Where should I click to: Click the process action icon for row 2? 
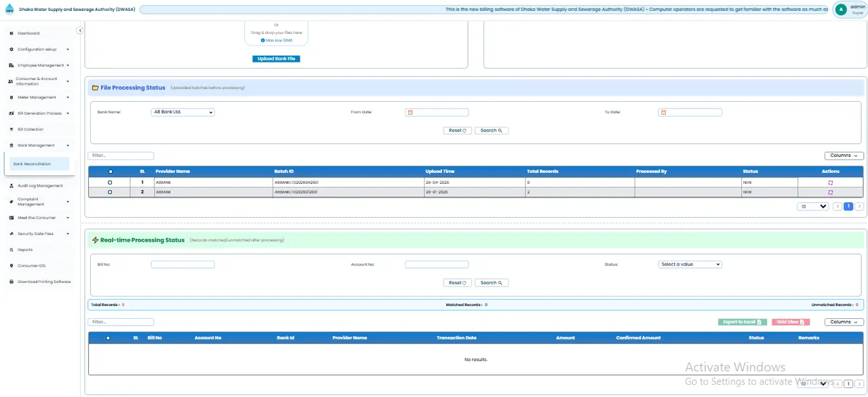pos(830,192)
